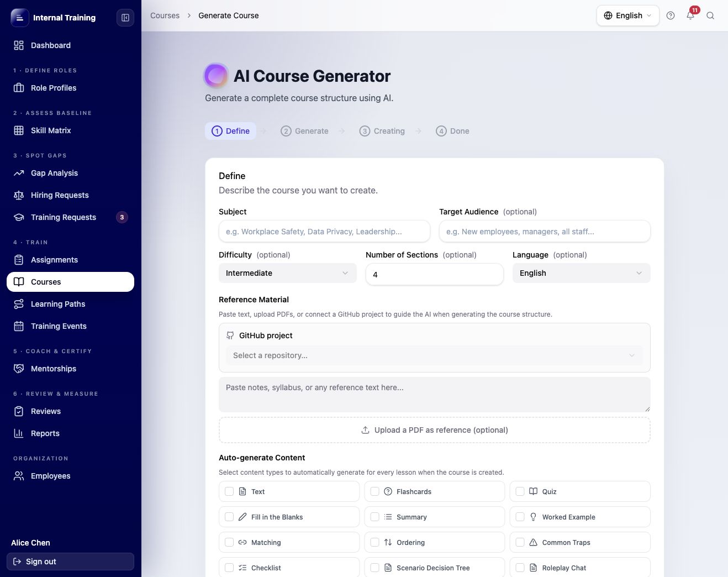Click the search magnifier icon
The height and width of the screenshot is (577, 728).
(710, 15)
